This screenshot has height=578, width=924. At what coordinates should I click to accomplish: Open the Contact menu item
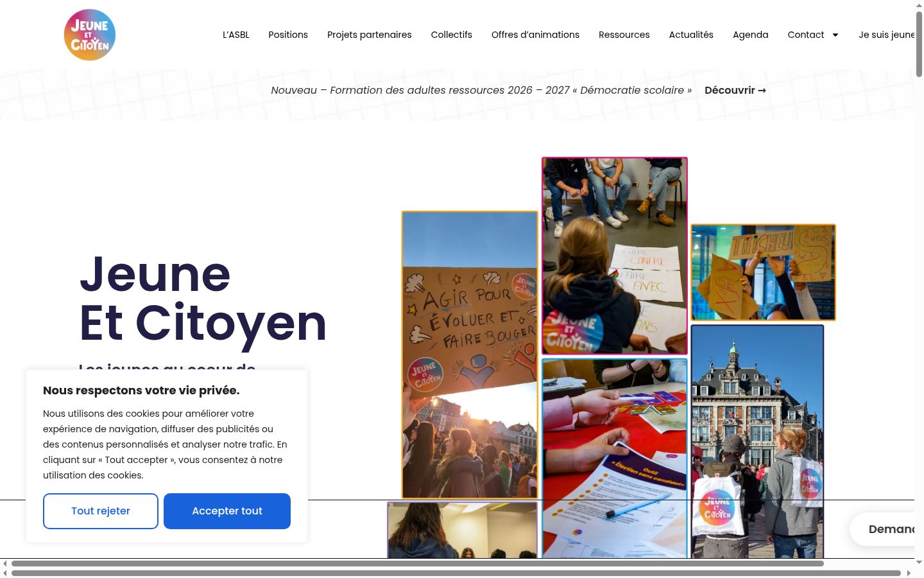pyautogui.click(x=806, y=35)
